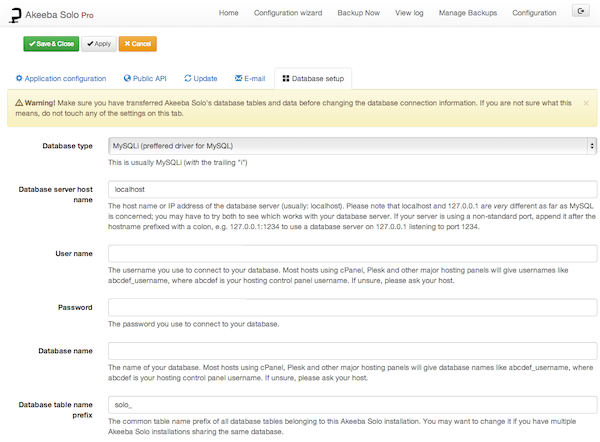This screenshot has height=442, width=600.
Task: Click help text 'This is usually MySQLi'
Action: point(178,163)
